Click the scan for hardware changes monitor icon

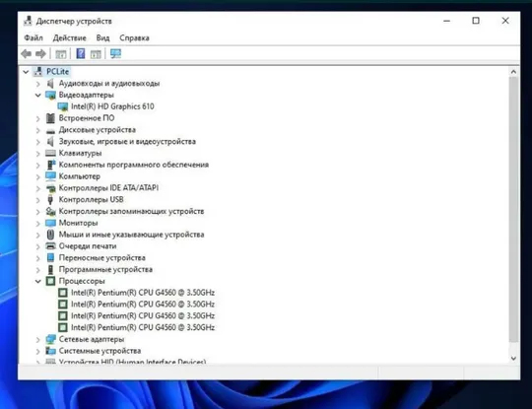115,53
